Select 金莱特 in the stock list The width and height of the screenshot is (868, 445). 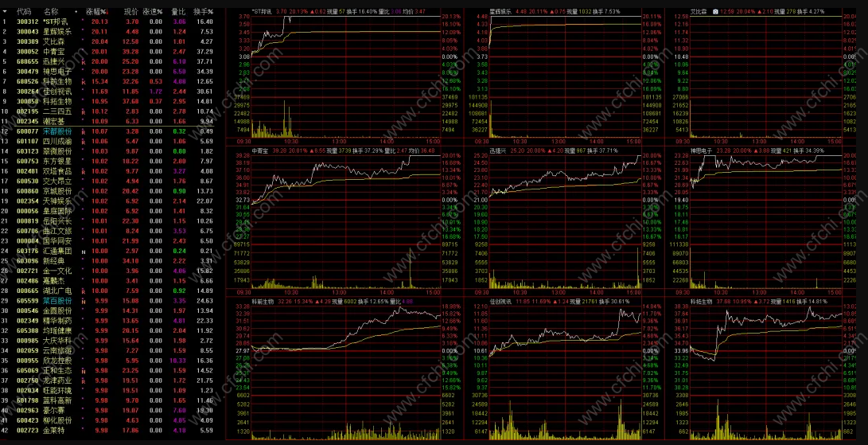(54, 431)
